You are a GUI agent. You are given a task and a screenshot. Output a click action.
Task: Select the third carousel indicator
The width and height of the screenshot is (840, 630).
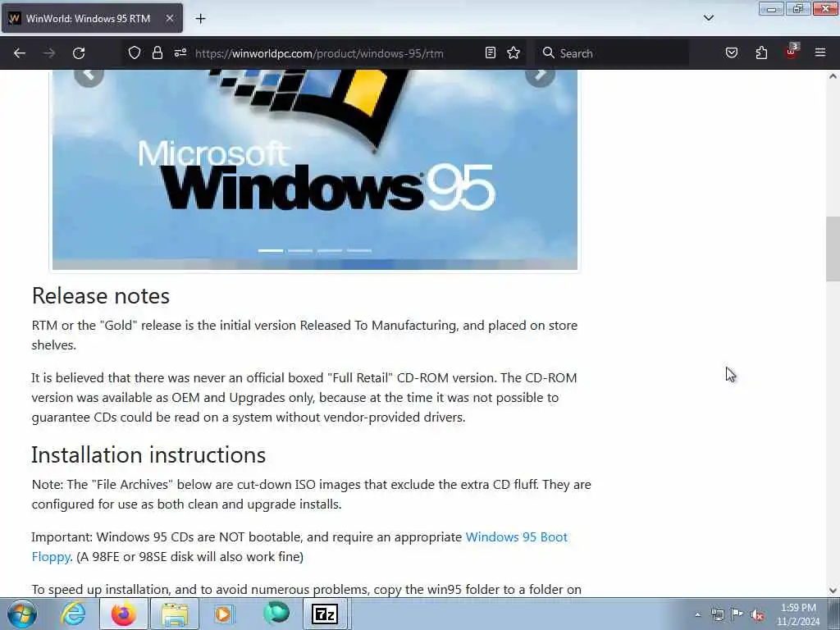click(330, 250)
